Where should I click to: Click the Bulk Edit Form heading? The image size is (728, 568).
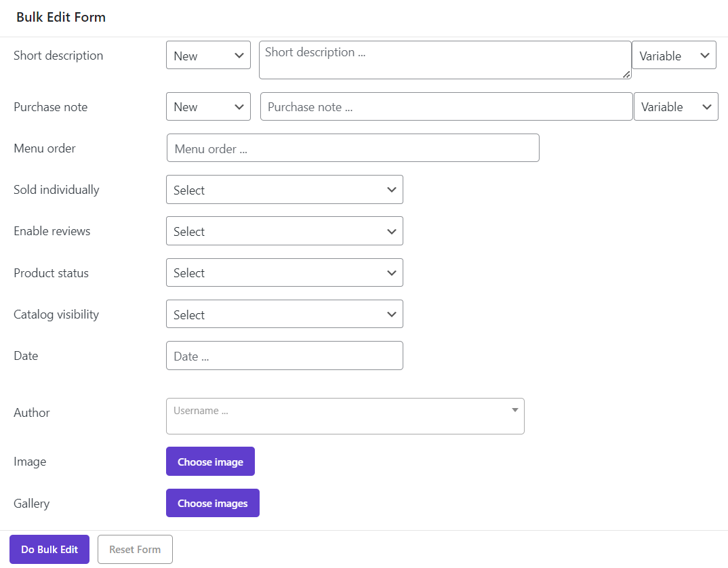coord(61,18)
